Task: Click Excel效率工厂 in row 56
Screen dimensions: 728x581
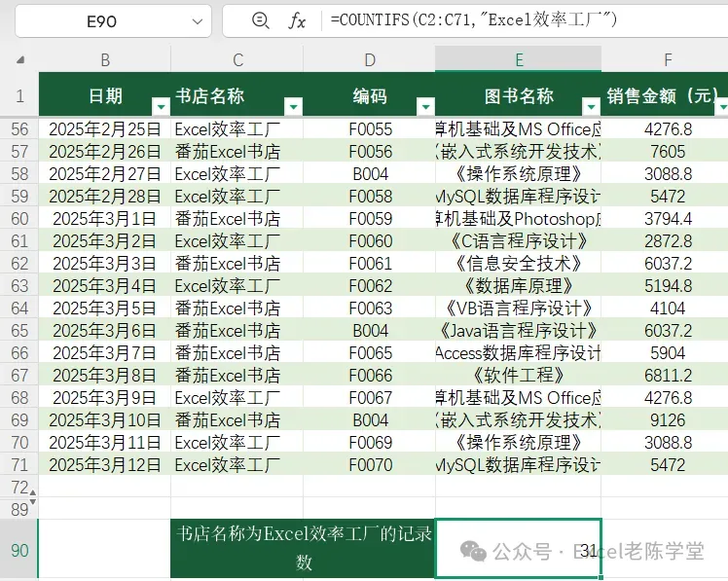Action: pos(228,129)
